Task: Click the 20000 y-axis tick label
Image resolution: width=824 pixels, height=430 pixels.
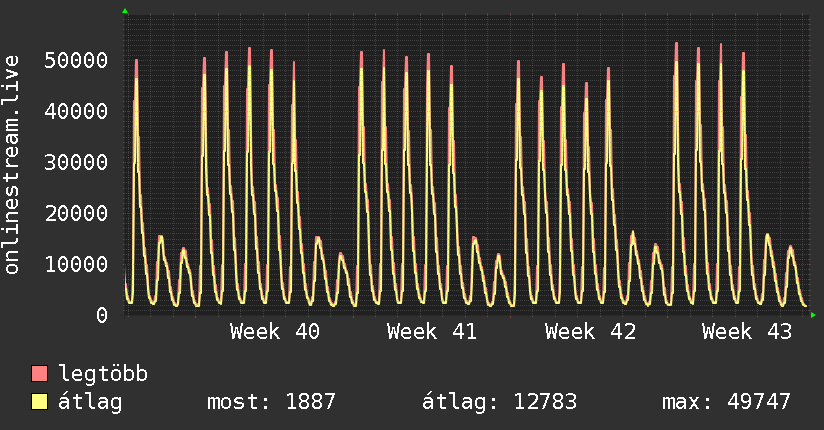Action: tap(76, 213)
